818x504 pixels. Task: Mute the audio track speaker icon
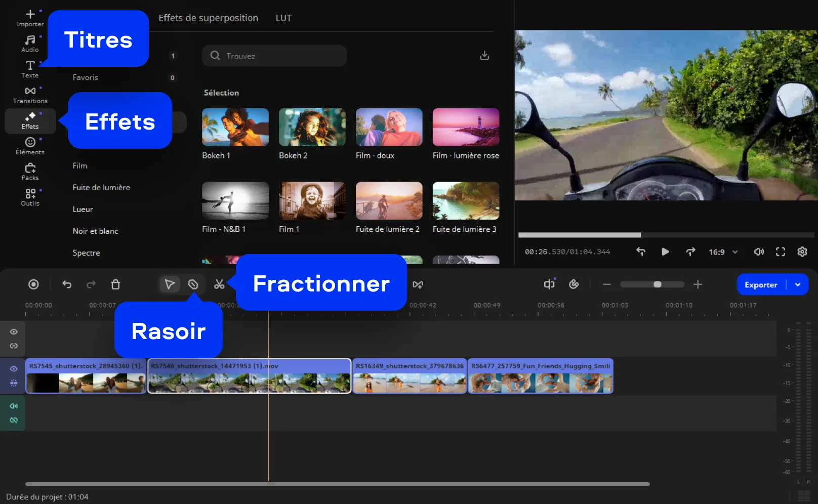tap(14, 406)
